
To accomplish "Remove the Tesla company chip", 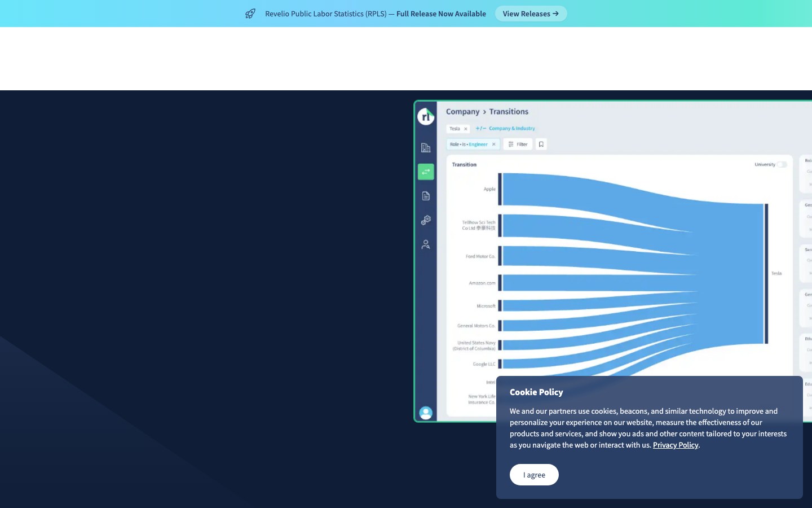I will tap(465, 129).
